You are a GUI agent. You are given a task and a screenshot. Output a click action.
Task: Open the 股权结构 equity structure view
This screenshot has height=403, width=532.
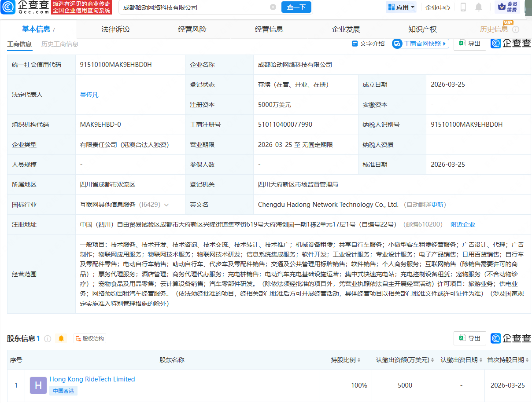point(90,338)
